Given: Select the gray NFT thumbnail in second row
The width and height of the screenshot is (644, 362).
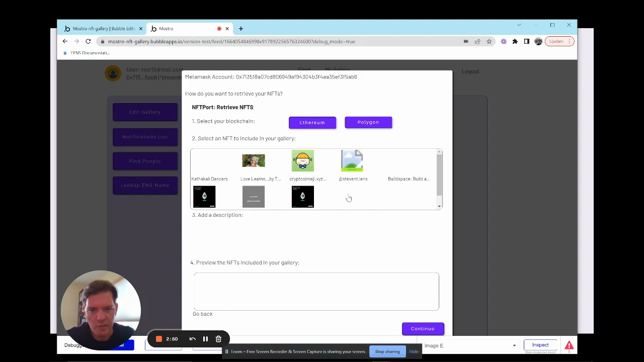Looking at the screenshot, I should point(254,197).
